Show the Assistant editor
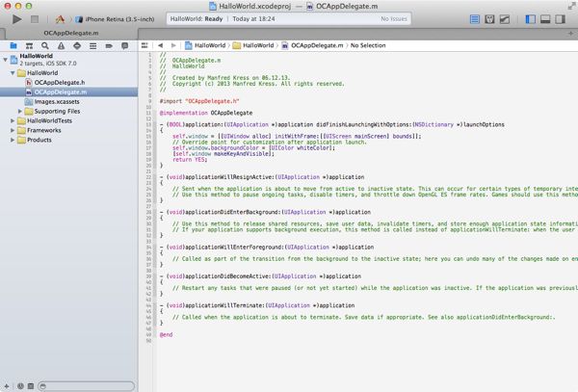This screenshot has width=578, height=392. click(x=489, y=19)
